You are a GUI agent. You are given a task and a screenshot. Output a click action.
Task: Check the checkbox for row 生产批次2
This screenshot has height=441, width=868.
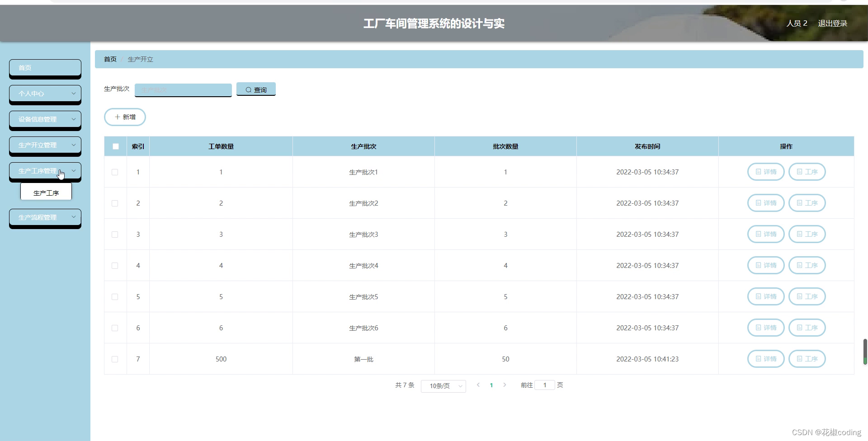coord(115,203)
